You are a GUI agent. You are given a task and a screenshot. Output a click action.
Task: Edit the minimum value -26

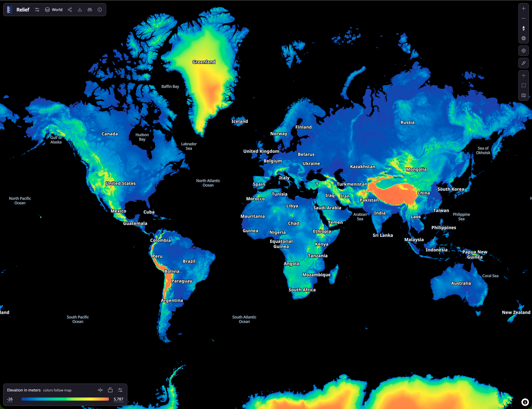point(10,399)
